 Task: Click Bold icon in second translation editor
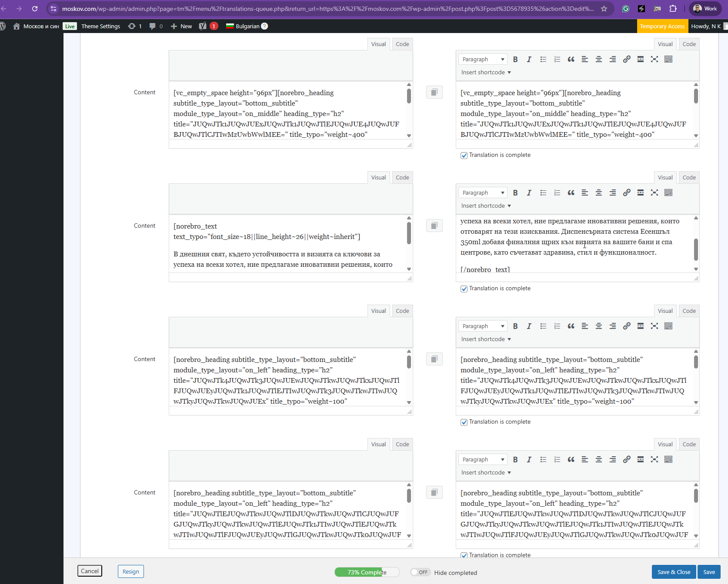(515, 192)
